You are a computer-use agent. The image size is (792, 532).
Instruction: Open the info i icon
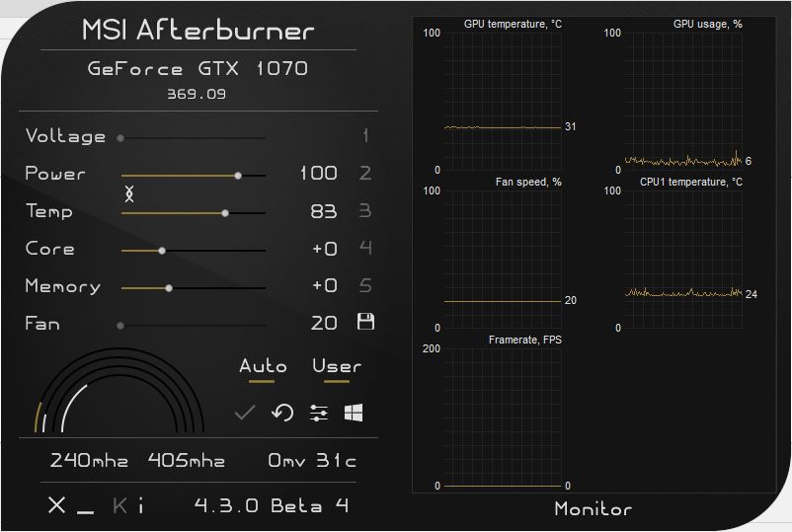tap(141, 504)
